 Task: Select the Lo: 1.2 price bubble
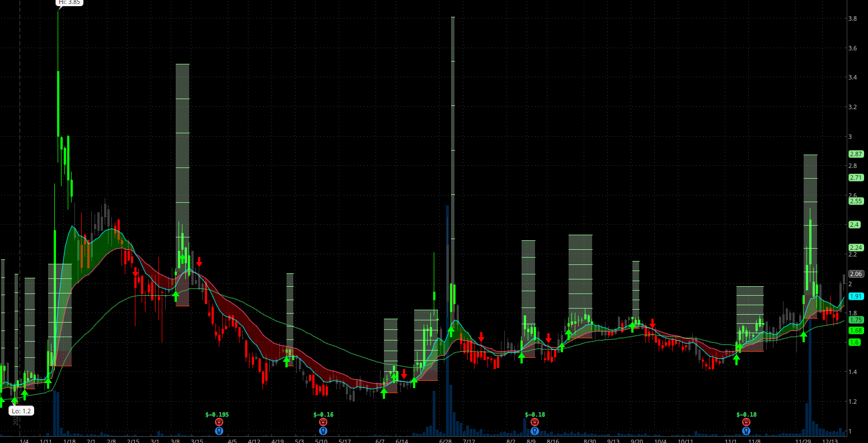click(x=22, y=411)
